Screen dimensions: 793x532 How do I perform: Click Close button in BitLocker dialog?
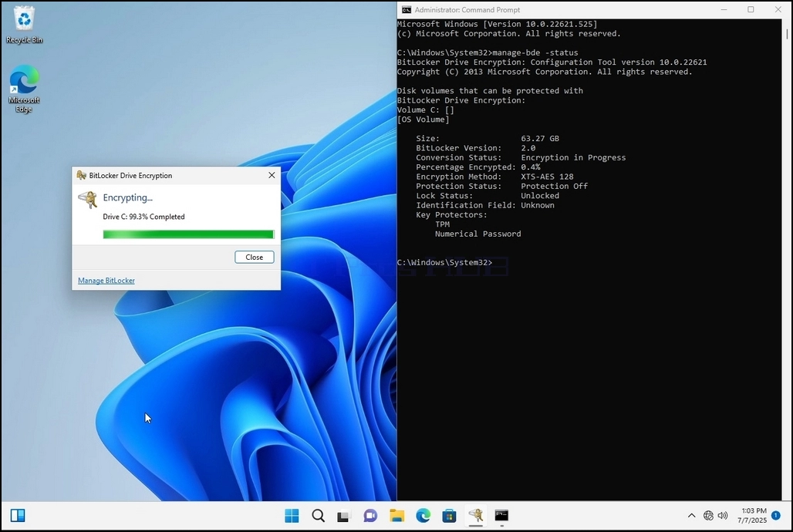255,257
